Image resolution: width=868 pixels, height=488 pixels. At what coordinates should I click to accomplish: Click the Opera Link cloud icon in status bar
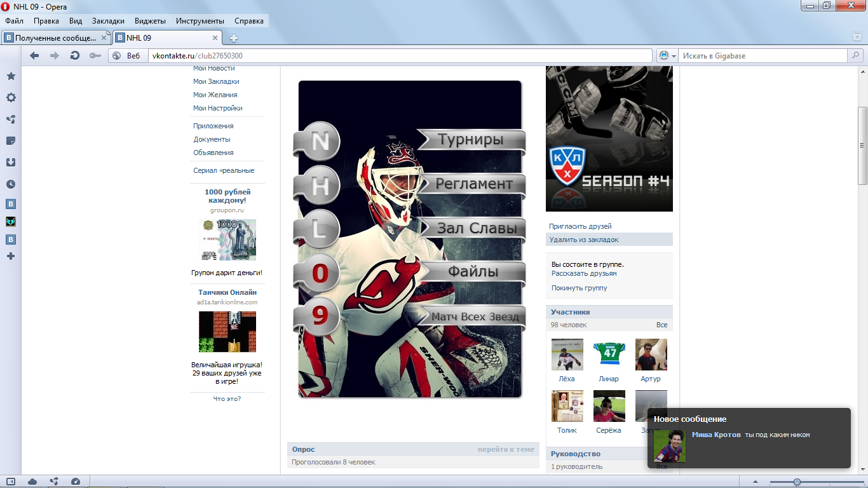[32, 482]
